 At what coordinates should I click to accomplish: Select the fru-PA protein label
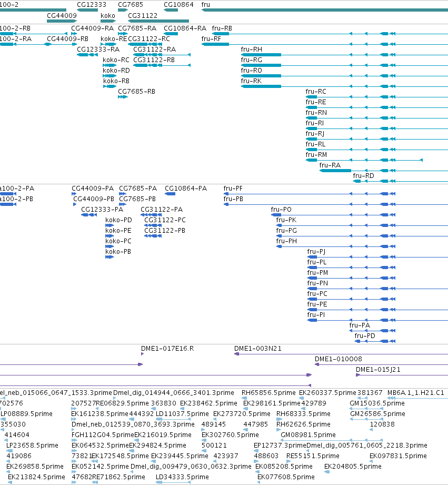[x=360, y=325]
